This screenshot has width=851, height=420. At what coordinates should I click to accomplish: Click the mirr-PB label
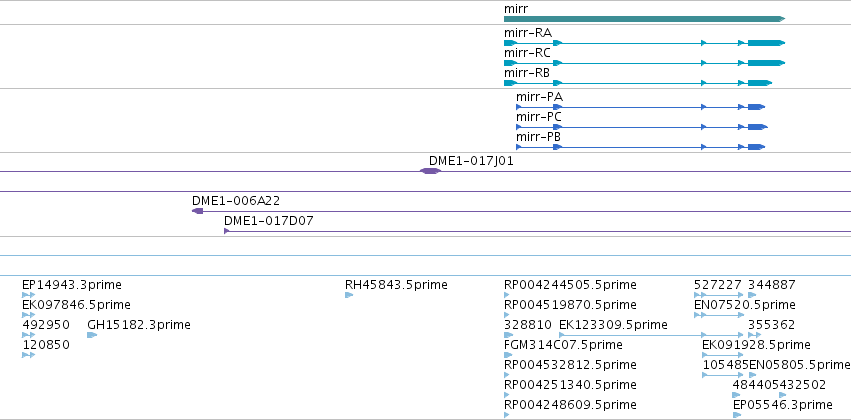click(539, 137)
